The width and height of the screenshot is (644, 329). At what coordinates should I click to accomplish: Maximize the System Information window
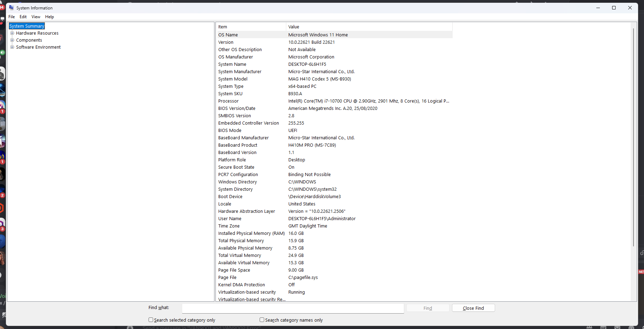614,8
